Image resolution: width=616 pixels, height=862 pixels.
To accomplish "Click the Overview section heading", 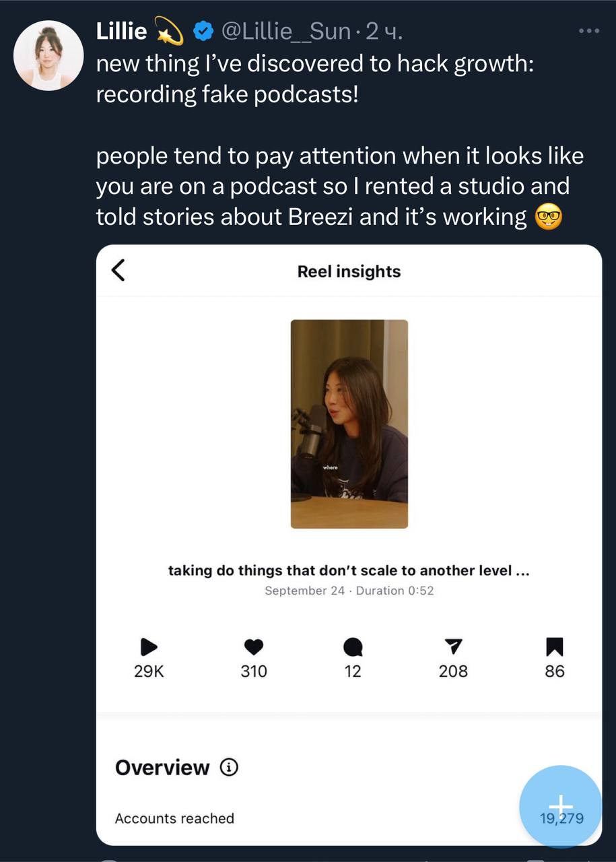I will tap(162, 768).
